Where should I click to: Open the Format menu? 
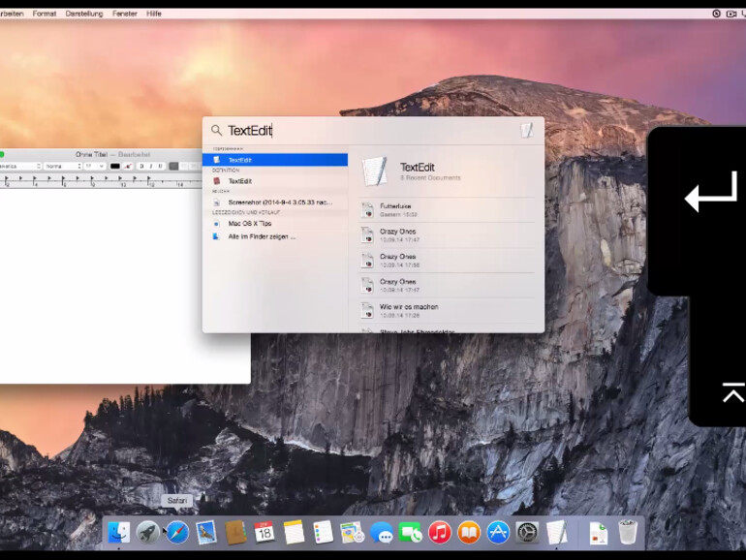(x=45, y=14)
